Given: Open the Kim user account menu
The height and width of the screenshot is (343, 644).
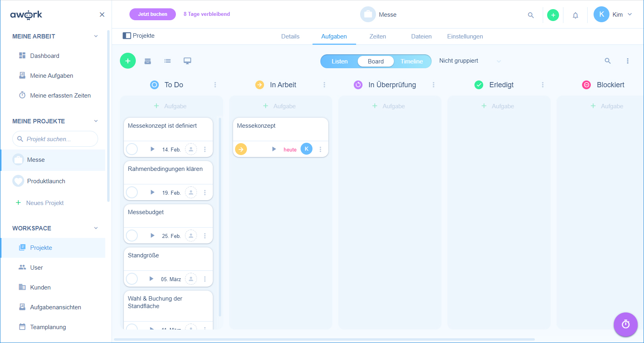Looking at the screenshot, I should click(613, 15).
